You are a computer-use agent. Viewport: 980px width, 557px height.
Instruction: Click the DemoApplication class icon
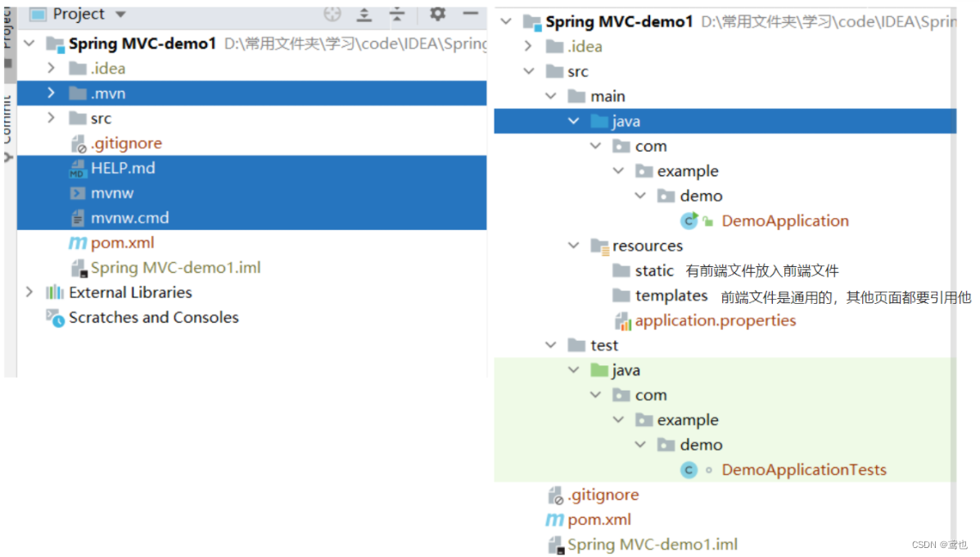pyautogui.click(x=689, y=220)
